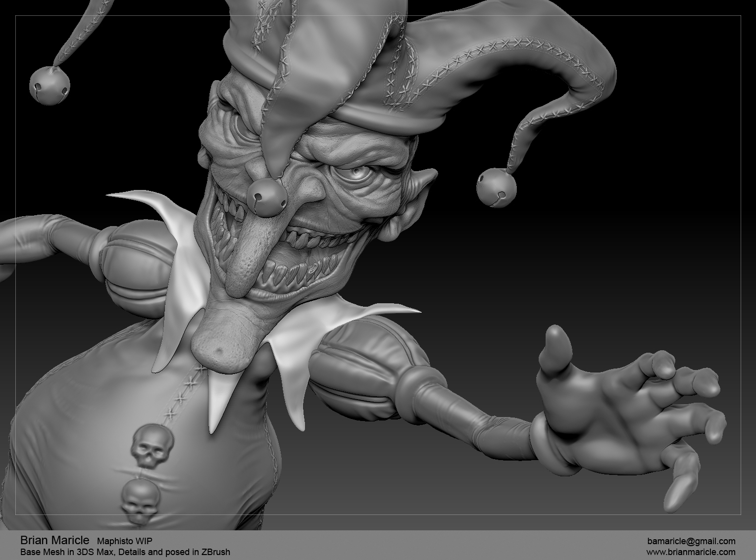Select the text describing ZBrush posing workflow

[x=125, y=553]
